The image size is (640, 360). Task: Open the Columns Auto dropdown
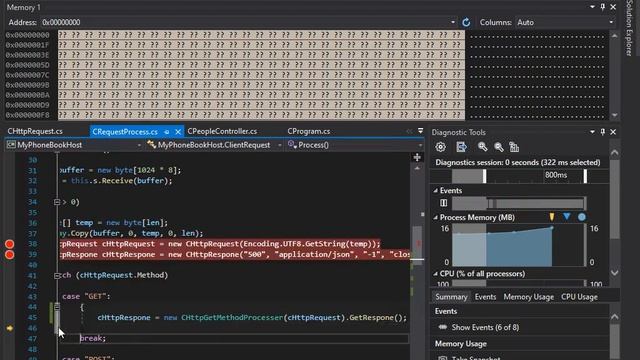[x=611, y=22]
